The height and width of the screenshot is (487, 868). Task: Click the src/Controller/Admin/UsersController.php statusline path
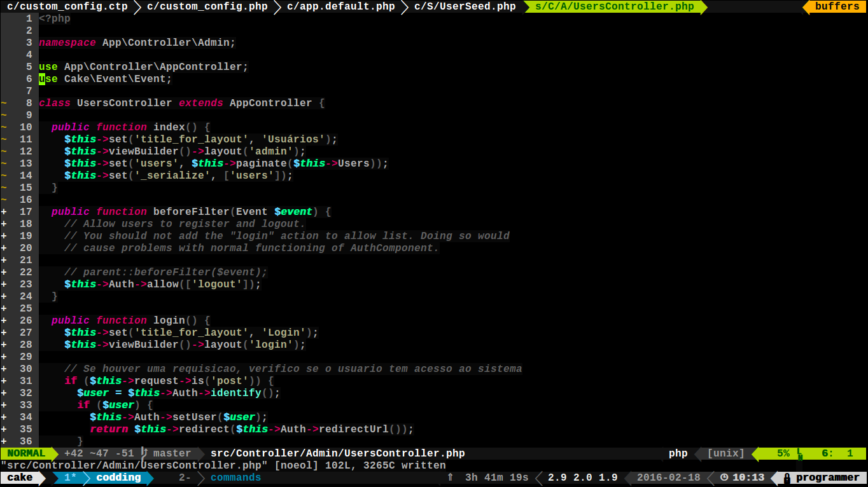pos(337,453)
